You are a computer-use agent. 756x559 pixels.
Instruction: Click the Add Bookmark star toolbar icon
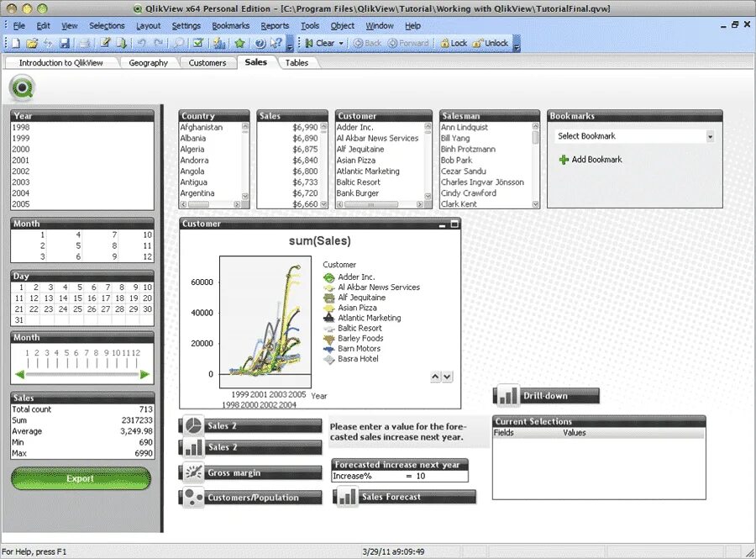click(x=239, y=43)
